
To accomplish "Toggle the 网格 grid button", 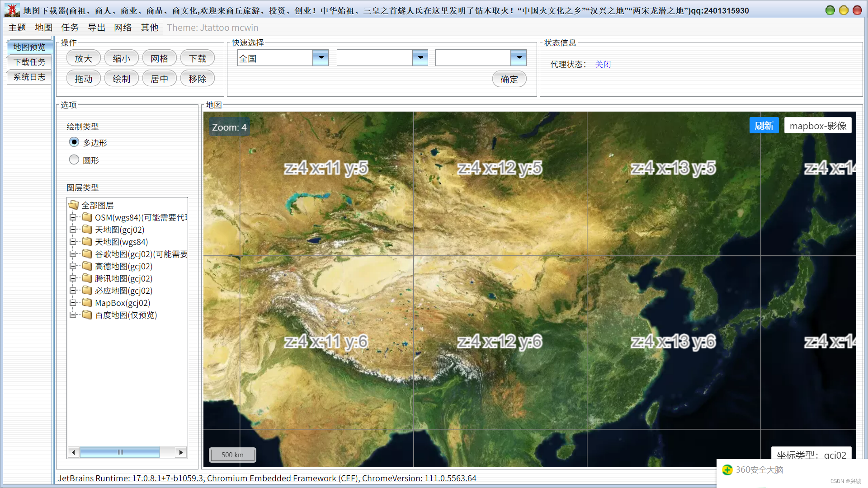I will click(x=159, y=59).
